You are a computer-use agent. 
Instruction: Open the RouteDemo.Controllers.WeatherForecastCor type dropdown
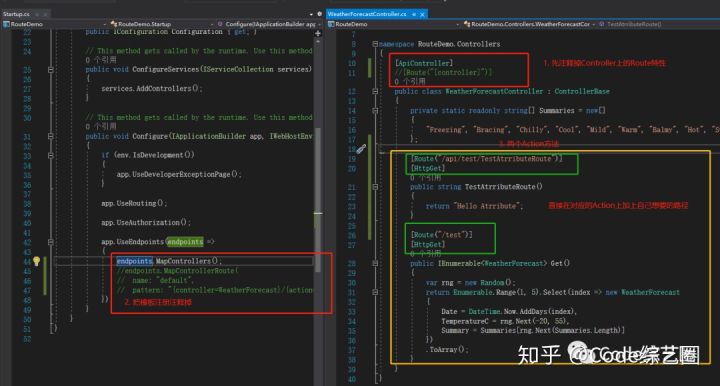coord(529,24)
